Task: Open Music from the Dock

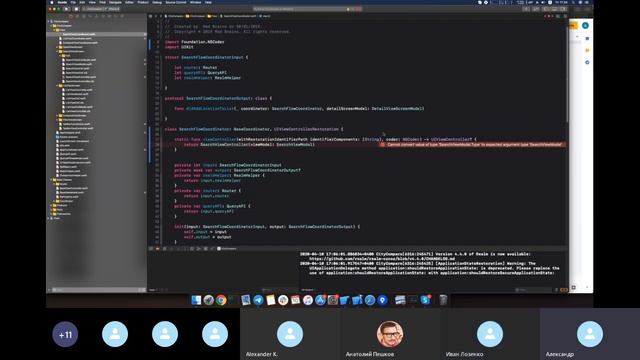Action: click(308, 300)
